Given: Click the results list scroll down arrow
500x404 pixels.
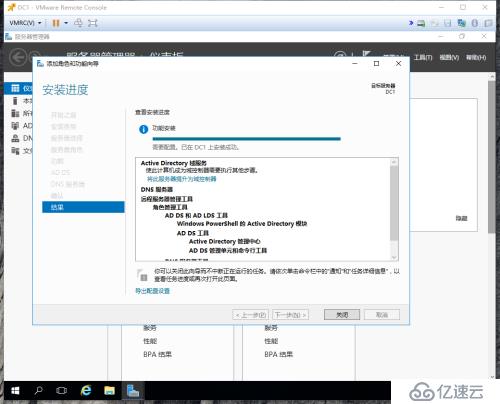Looking at the screenshot, I should (x=394, y=257).
